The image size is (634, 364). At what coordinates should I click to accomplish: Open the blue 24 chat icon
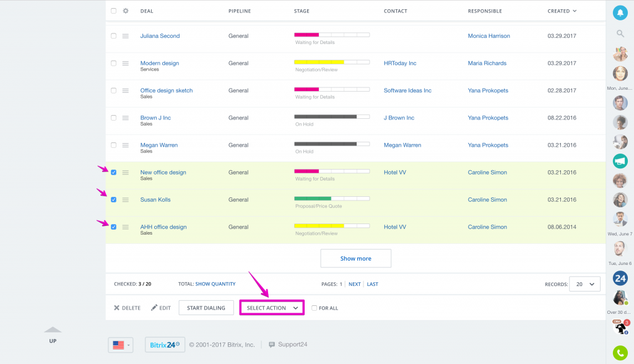pyautogui.click(x=620, y=278)
